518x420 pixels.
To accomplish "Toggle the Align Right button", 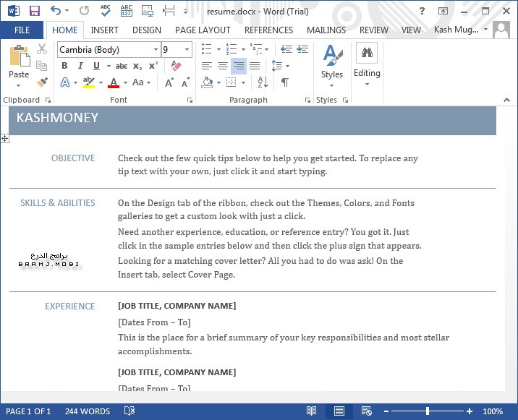I will coord(239,66).
